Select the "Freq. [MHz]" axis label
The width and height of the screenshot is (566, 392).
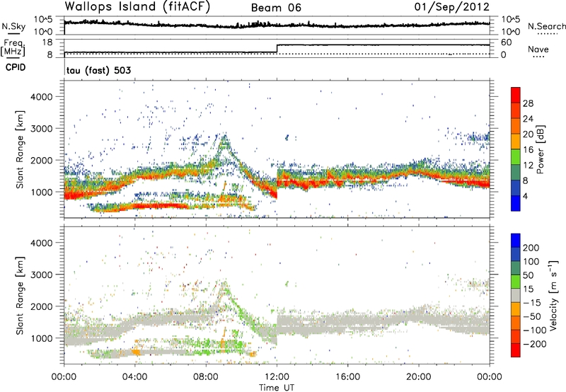[x=13, y=47]
